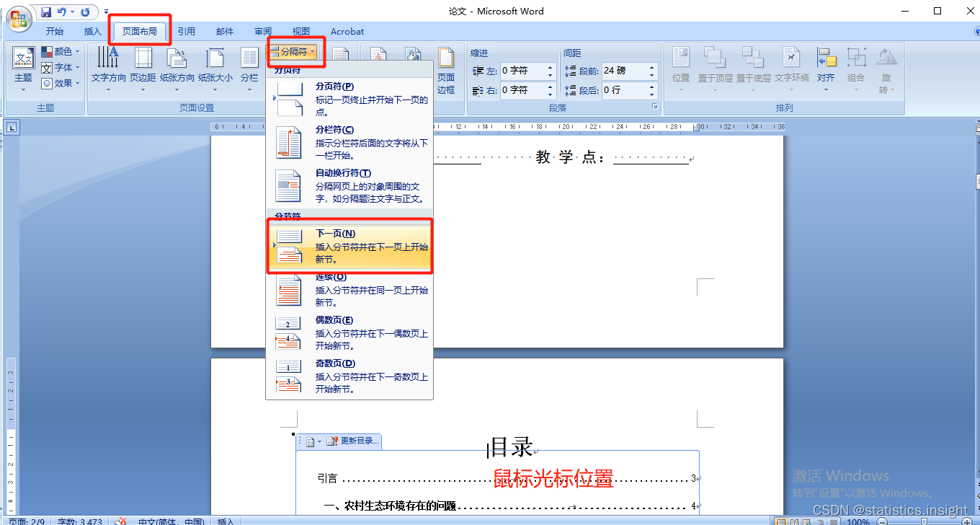This screenshot has height=525, width=980.
Task: Switch to the Home (开始) tab
Action: [x=55, y=32]
